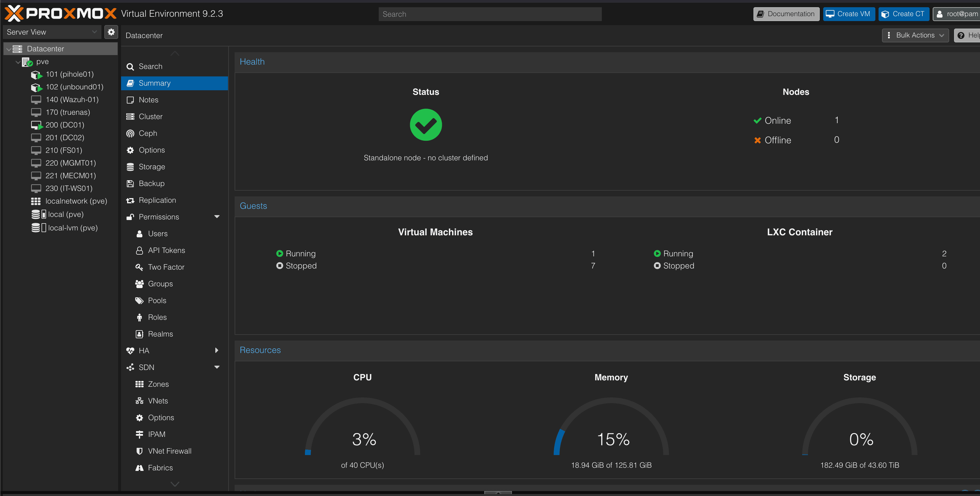This screenshot has width=980, height=496.
Task: Click the IPAM signpost icon
Action: (x=139, y=434)
